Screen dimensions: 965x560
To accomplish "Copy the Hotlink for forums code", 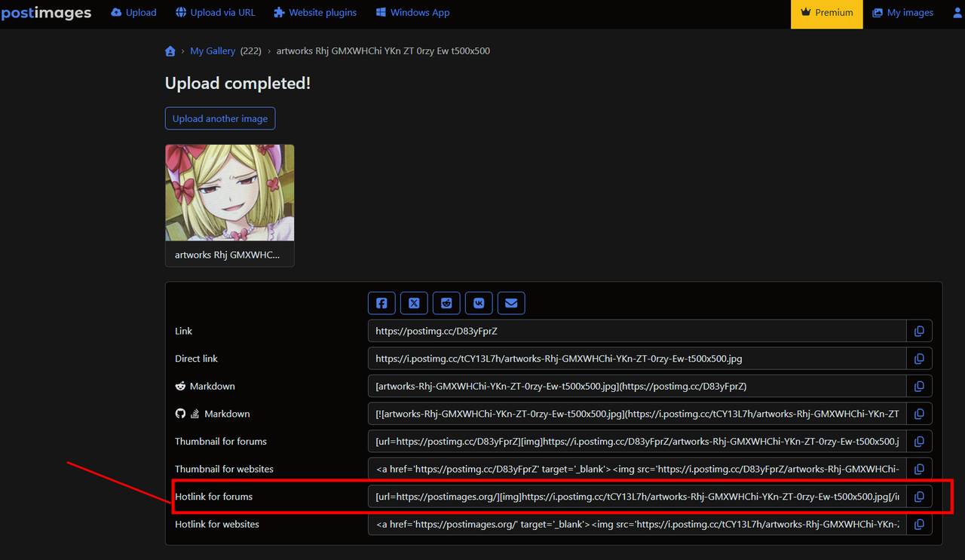I will [919, 497].
